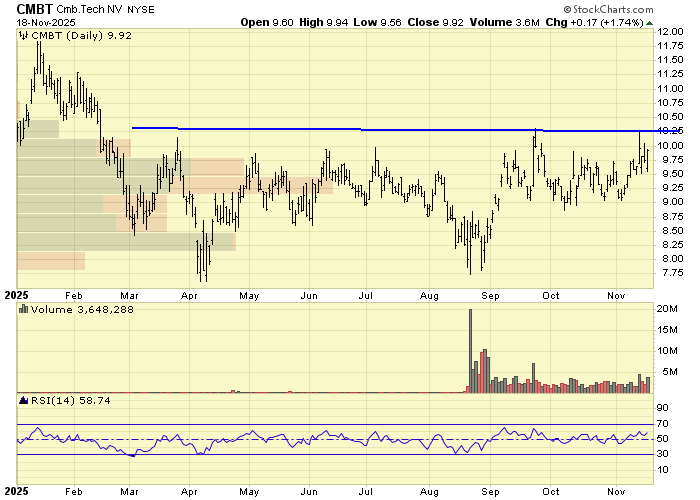Click the volume histogram icon in the legend

coord(24,309)
